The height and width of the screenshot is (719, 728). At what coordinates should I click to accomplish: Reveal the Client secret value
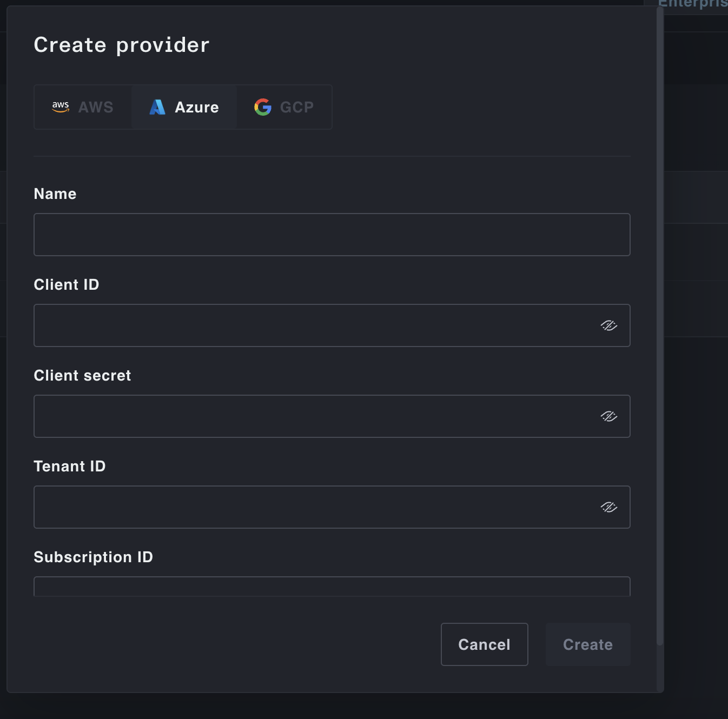pyautogui.click(x=608, y=416)
